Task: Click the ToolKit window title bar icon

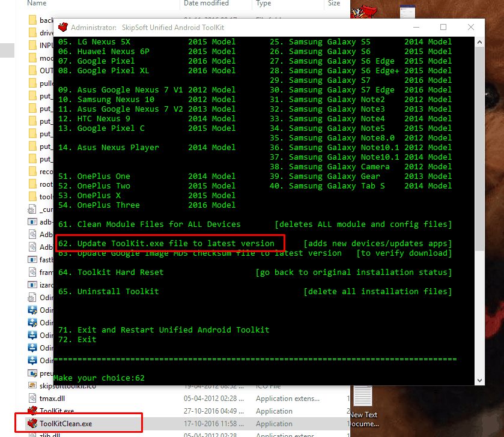Action: pyautogui.click(x=63, y=27)
